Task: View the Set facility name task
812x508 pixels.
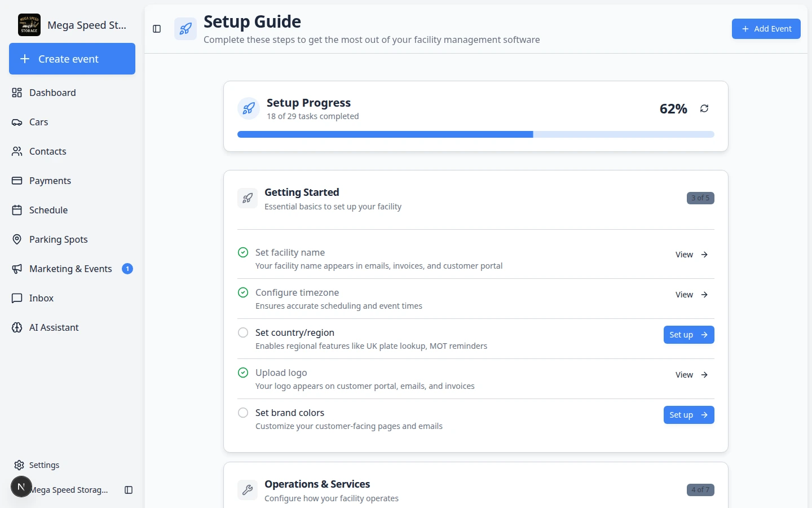Action: click(692, 255)
